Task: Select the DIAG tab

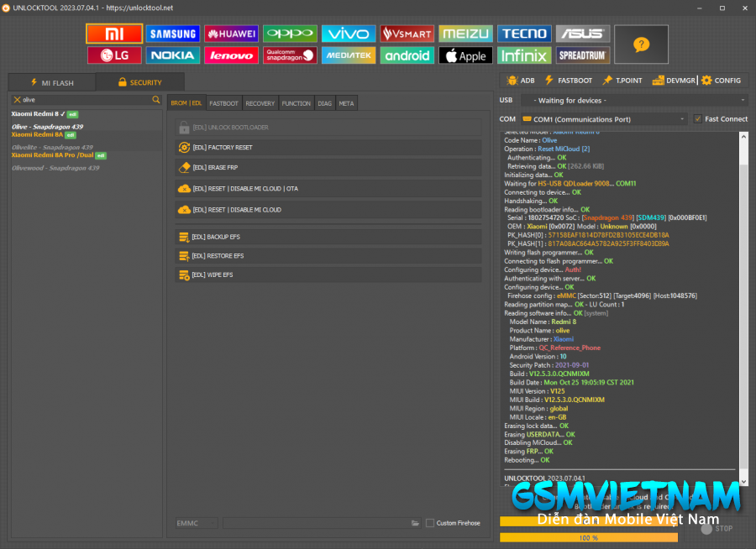Action: click(x=324, y=103)
